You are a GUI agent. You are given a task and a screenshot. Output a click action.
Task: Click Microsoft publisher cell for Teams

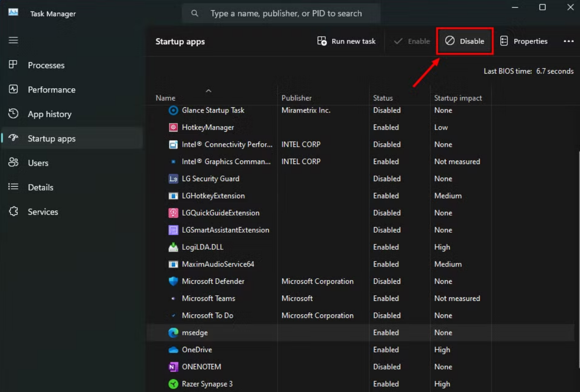[297, 298]
